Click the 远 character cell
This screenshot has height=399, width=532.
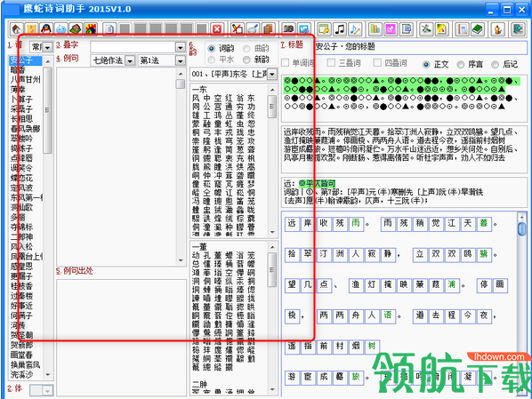pyautogui.click(x=292, y=223)
